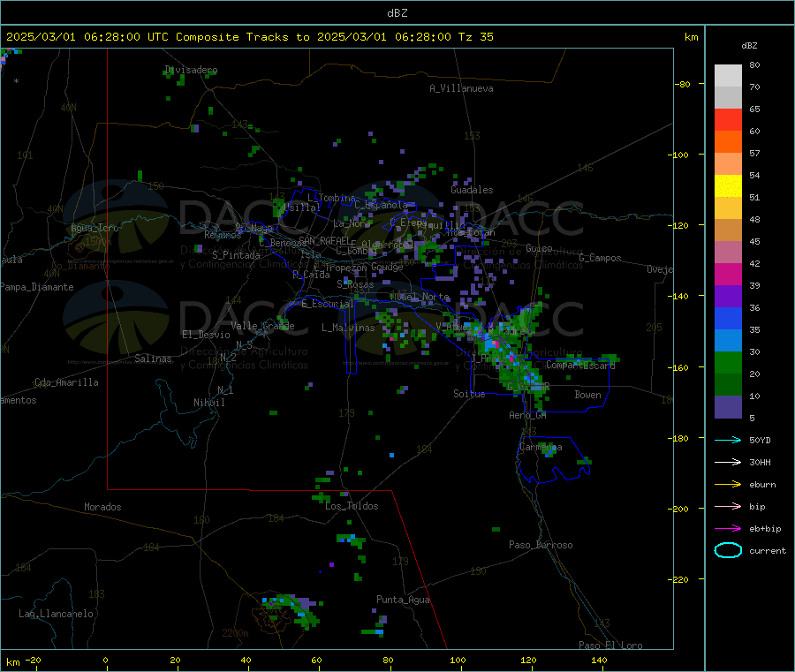
Task: Click the pink bip arrow legend icon
Action: [728, 506]
